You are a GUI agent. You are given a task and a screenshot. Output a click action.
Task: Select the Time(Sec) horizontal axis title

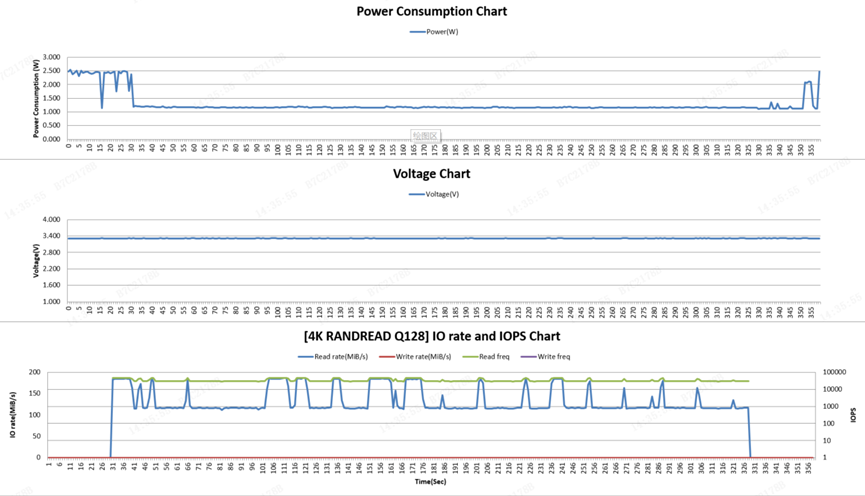click(430, 482)
